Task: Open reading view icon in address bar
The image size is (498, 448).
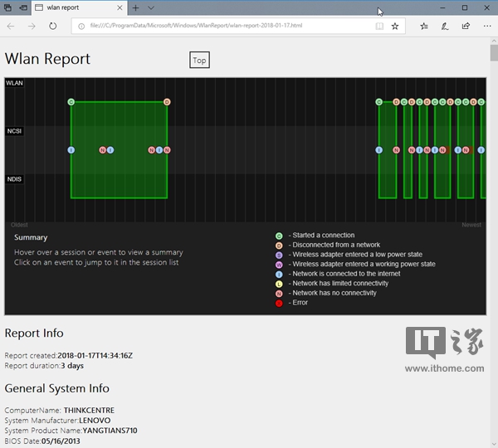Action: pyautogui.click(x=379, y=26)
